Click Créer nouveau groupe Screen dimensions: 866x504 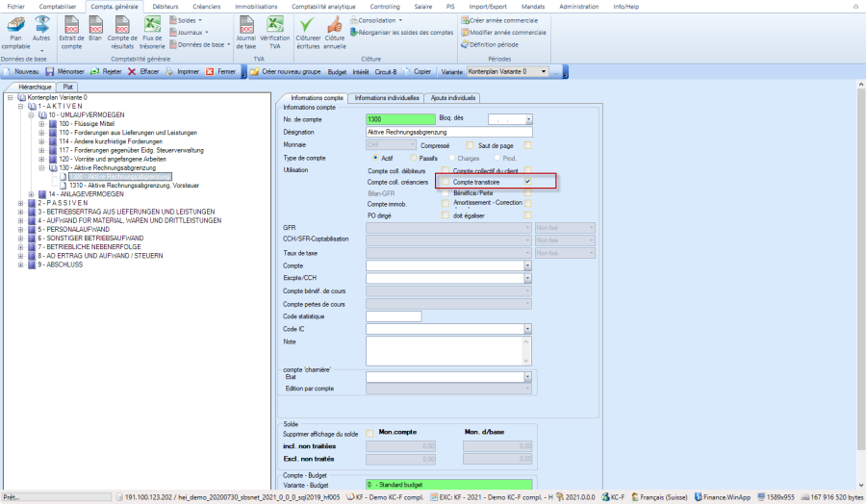286,72
